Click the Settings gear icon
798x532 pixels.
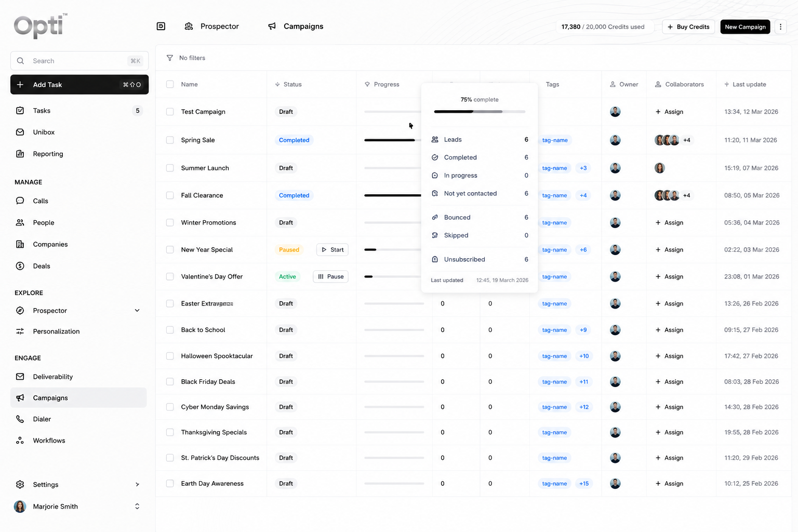click(20, 485)
